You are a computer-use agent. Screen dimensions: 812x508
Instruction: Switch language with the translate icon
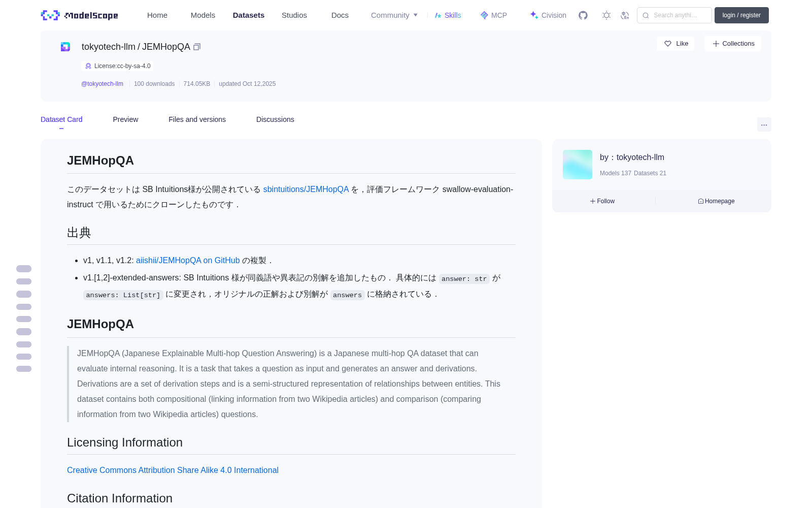tap(625, 15)
